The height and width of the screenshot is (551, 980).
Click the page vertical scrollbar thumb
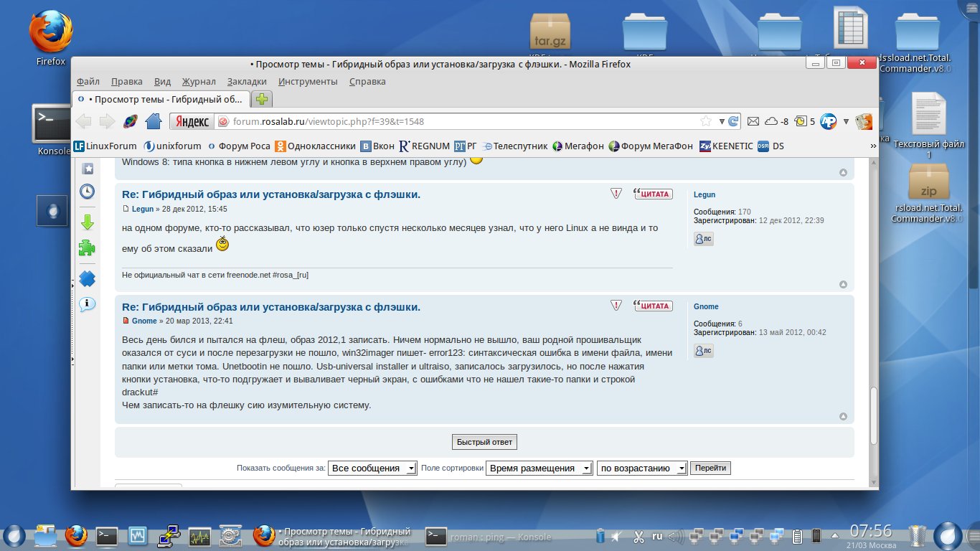coord(873,416)
